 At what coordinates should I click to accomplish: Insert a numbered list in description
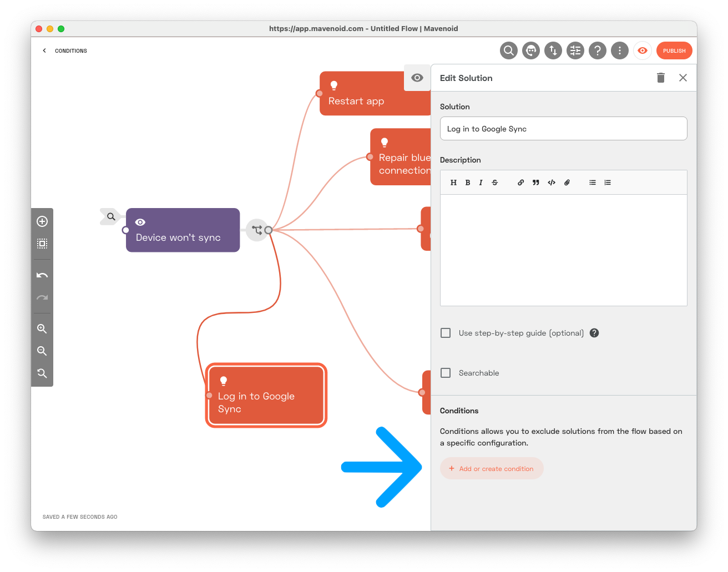coord(608,183)
